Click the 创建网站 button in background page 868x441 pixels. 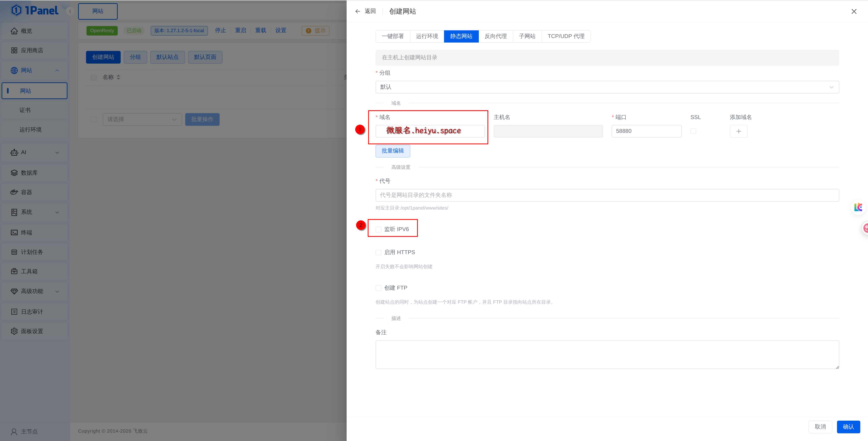point(103,57)
